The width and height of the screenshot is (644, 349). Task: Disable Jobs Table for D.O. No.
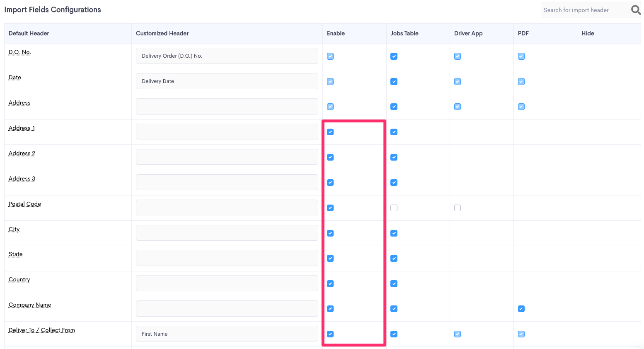pyautogui.click(x=394, y=56)
